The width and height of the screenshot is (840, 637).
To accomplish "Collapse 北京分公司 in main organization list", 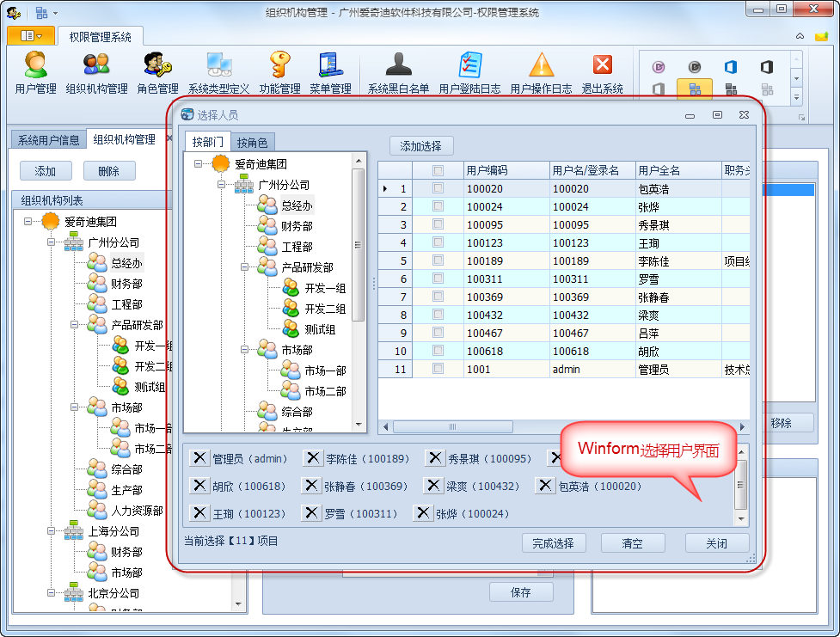I will [51, 593].
